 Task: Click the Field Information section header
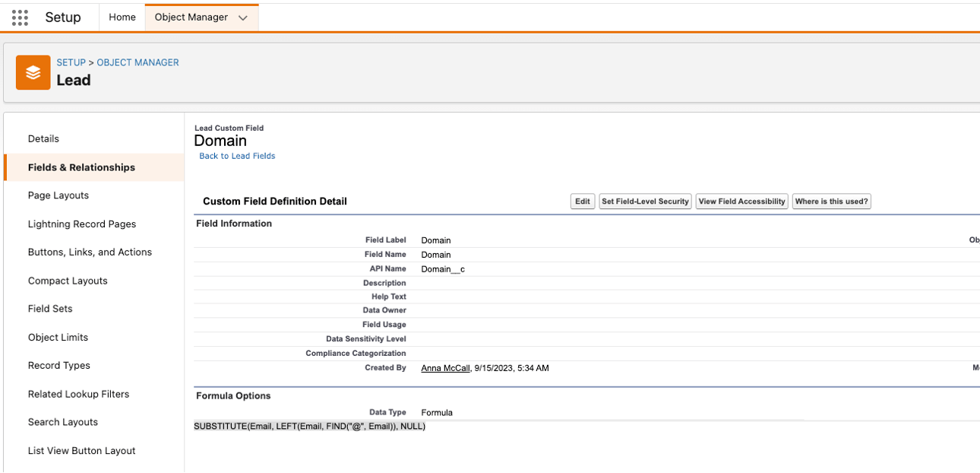coord(234,224)
